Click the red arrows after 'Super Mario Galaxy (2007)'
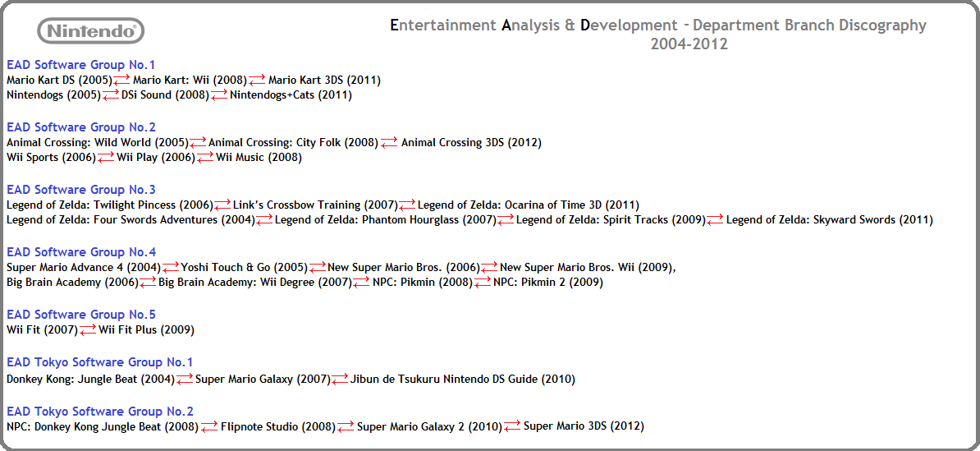The height and width of the screenshot is (451, 980). pyautogui.click(x=340, y=379)
